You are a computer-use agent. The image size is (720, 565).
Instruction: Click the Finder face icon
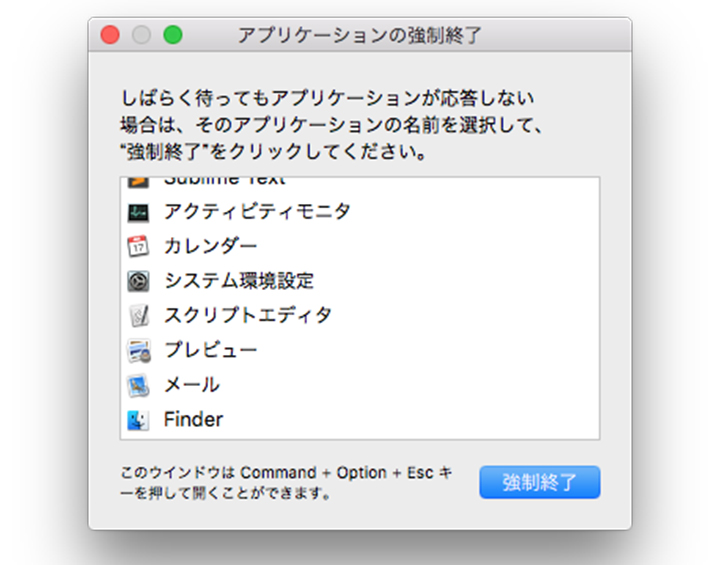138,420
